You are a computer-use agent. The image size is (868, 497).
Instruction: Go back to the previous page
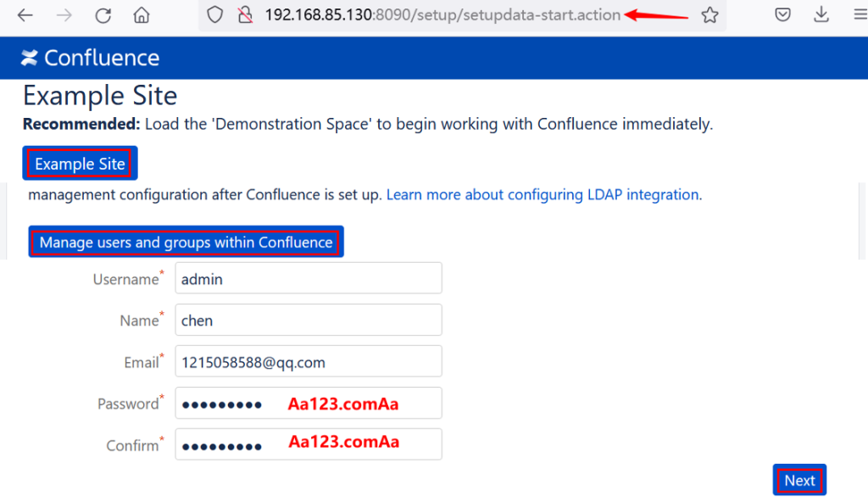(25, 15)
